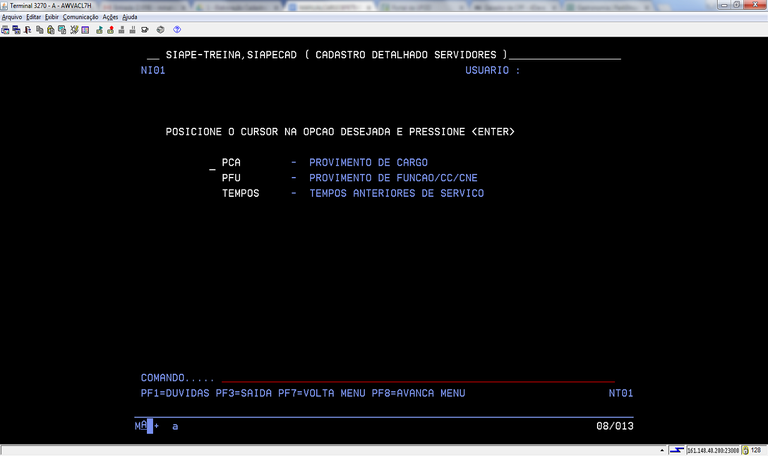Click the 'PF3=SAIDA' key label
The width and height of the screenshot is (768, 456).
(x=243, y=393)
